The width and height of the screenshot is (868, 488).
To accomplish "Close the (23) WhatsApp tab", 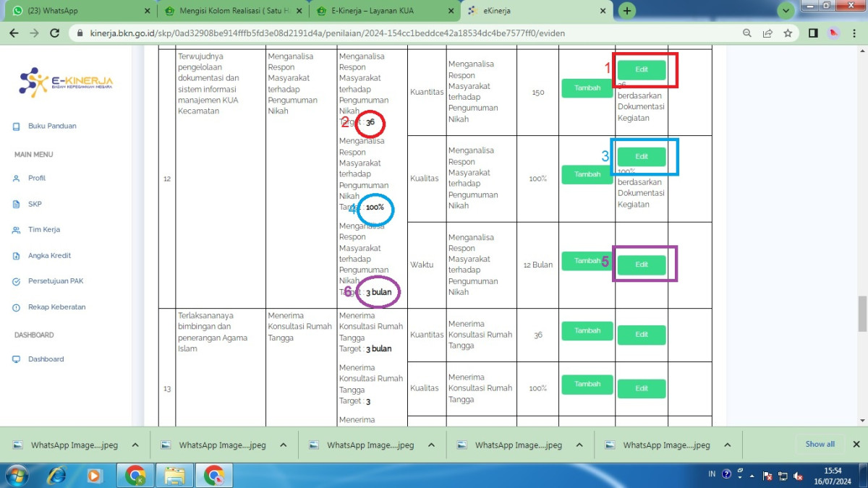I will point(148,11).
